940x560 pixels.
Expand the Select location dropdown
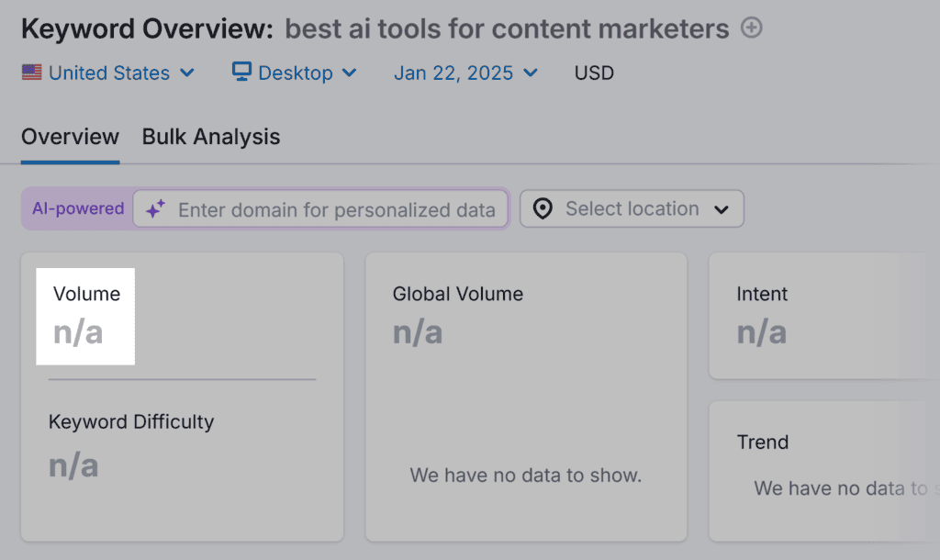[632, 208]
